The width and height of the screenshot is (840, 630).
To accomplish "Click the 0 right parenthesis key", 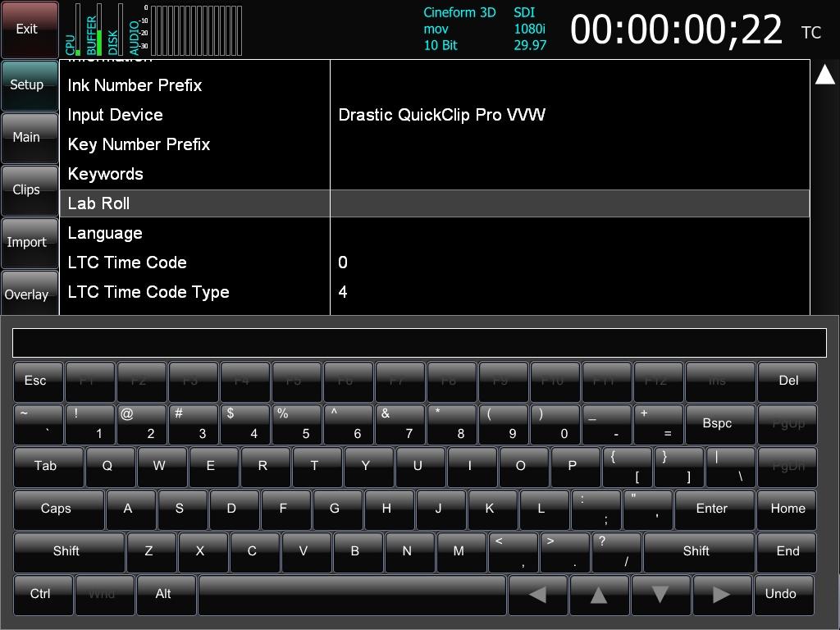I will coord(555,424).
